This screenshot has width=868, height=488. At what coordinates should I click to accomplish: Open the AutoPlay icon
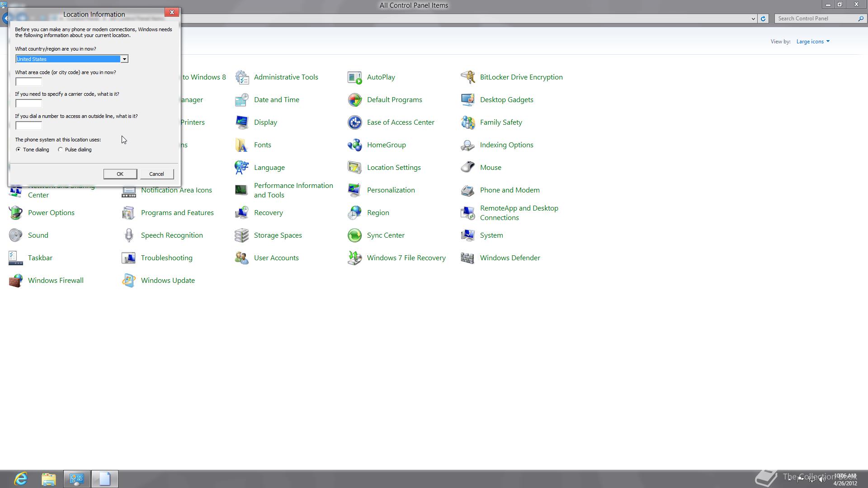(x=355, y=77)
